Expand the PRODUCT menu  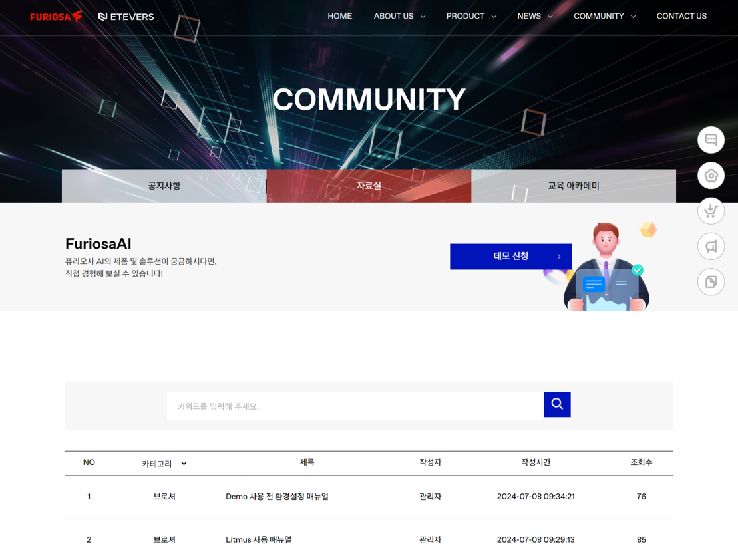471,16
